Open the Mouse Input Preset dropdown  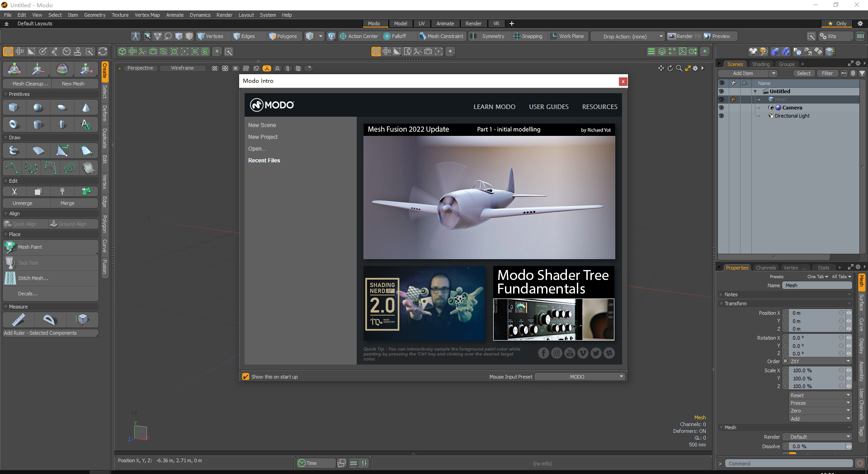[579, 376]
